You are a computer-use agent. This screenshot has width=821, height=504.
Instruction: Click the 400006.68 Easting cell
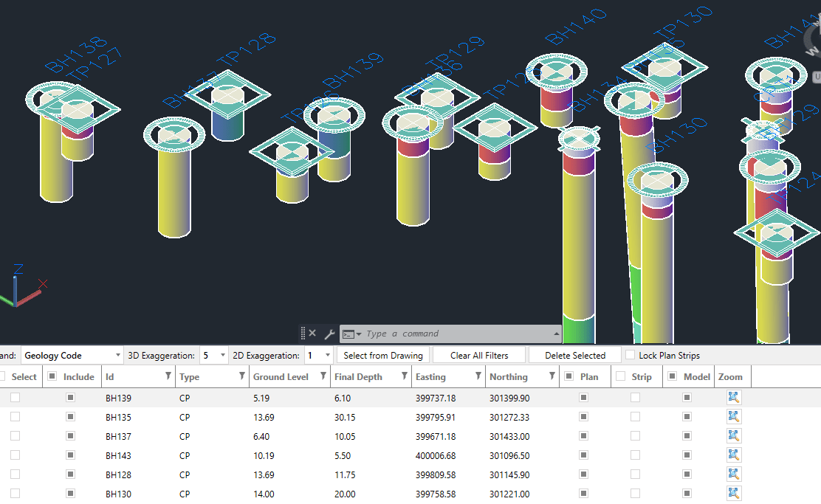[436, 456]
